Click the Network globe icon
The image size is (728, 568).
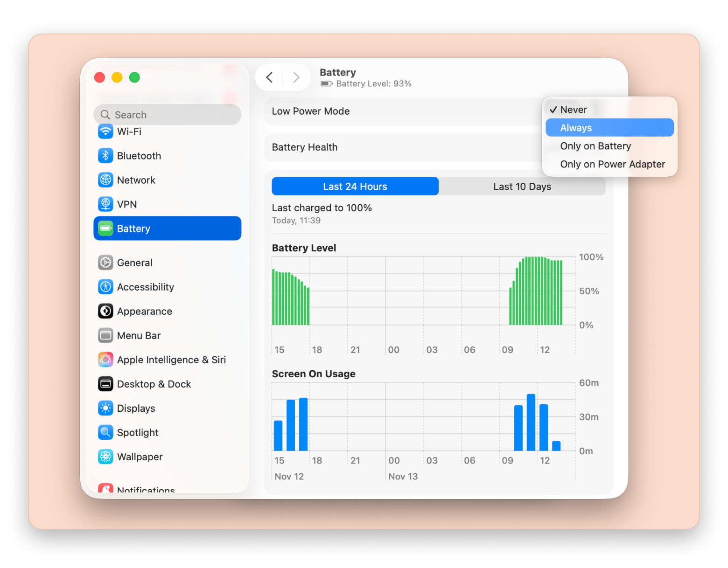tap(105, 180)
